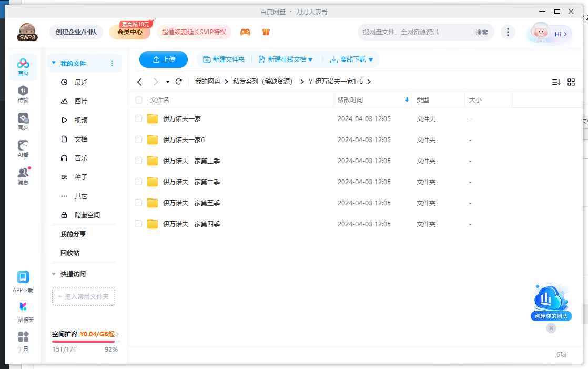Select all files via header checkbox

tap(138, 99)
